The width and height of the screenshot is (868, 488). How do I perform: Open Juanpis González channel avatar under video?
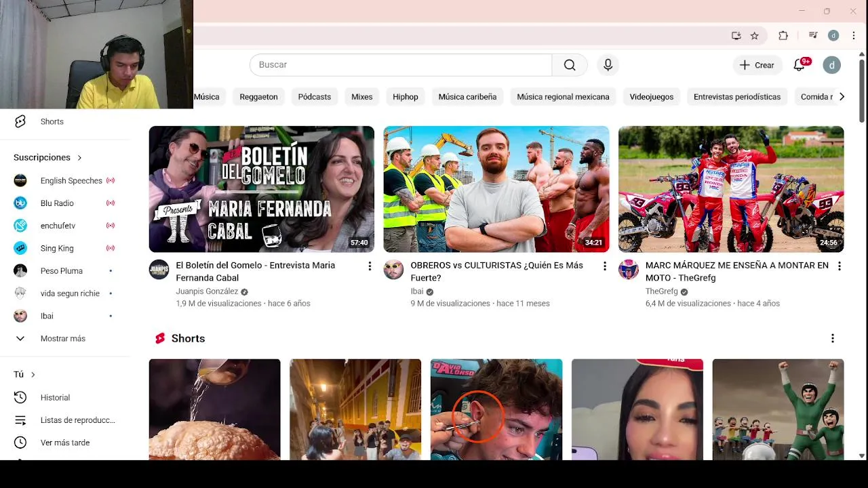pos(159,270)
